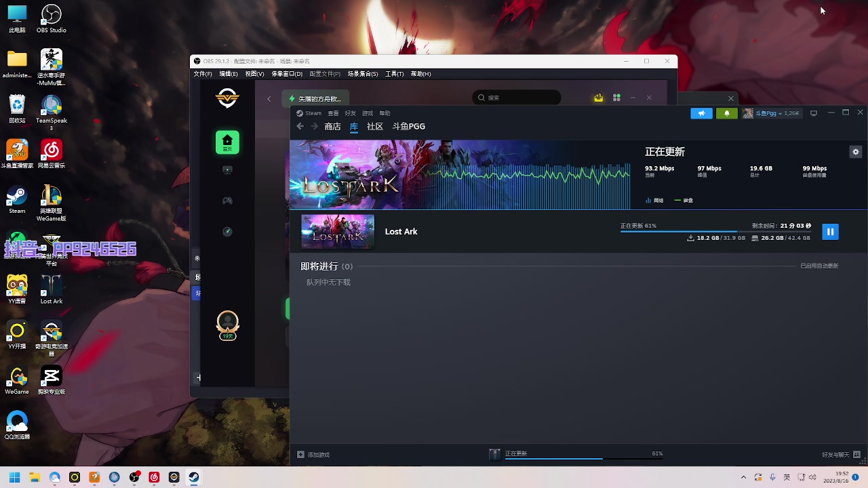This screenshot has width=868, height=488.
Task: Click the 已启用自动更新 auto-update label
Action: [819, 266]
